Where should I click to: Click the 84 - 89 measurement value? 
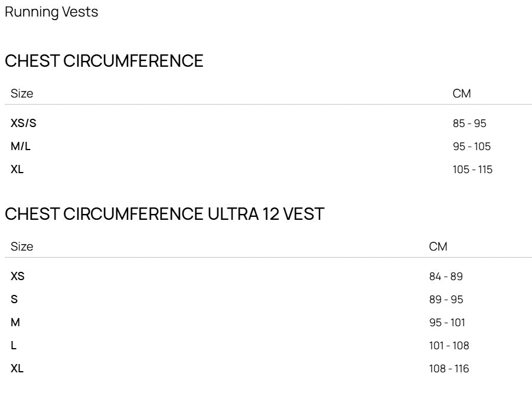tap(446, 276)
